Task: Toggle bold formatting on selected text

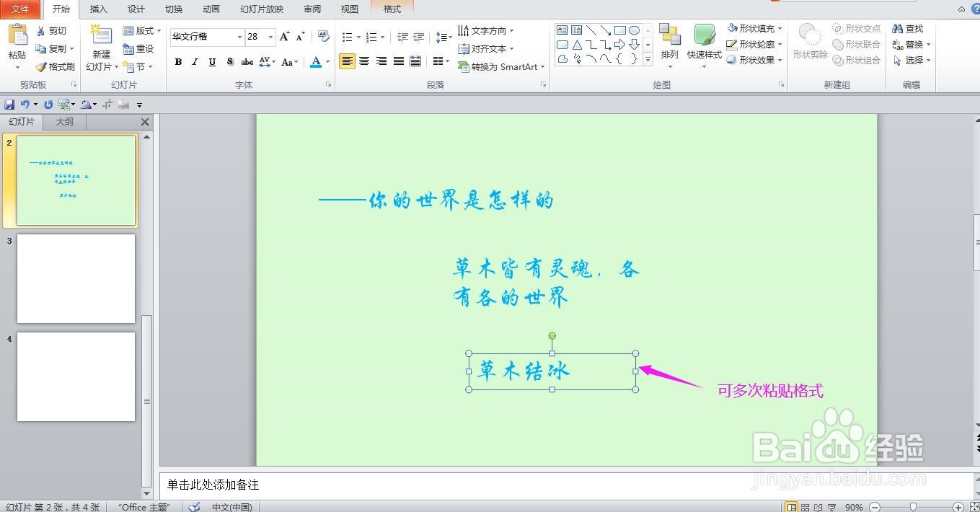Action: point(178,62)
